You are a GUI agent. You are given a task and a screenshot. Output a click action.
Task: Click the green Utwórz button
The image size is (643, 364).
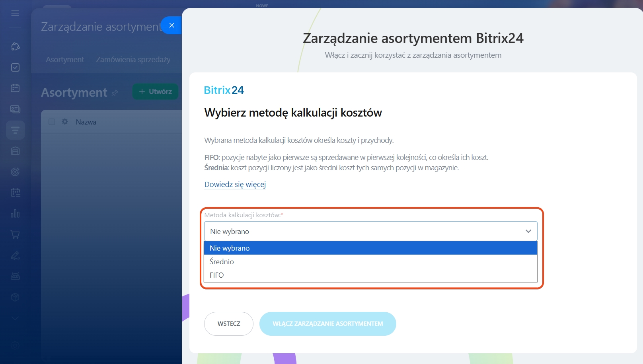click(155, 91)
